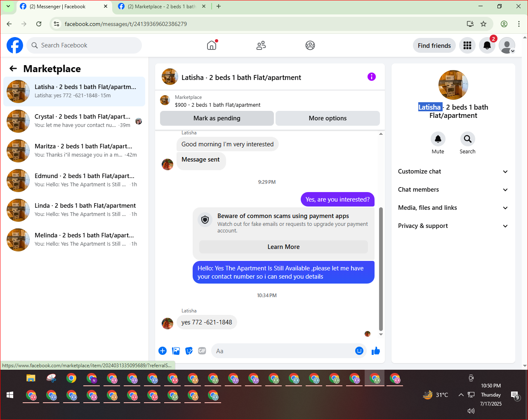Expand Media, files and links section
The height and width of the screenshot is (420, 528).
point(453,208)
